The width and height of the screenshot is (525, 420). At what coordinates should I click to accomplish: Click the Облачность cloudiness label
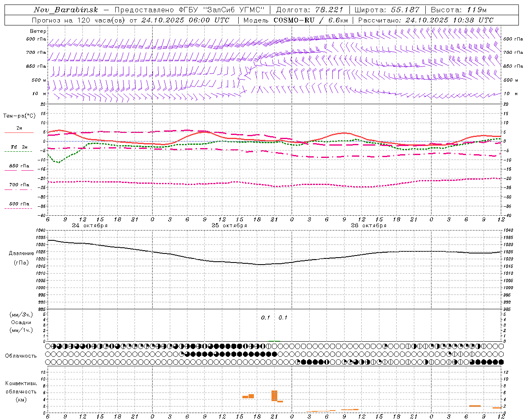[x=21, y=356]
